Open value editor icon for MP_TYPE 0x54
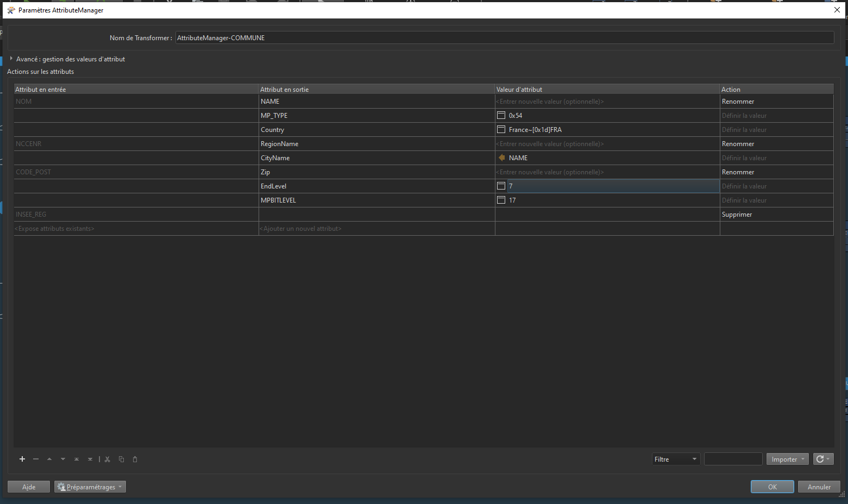The height and width of the screenshot is (504, 848). [x=501, y=115]
